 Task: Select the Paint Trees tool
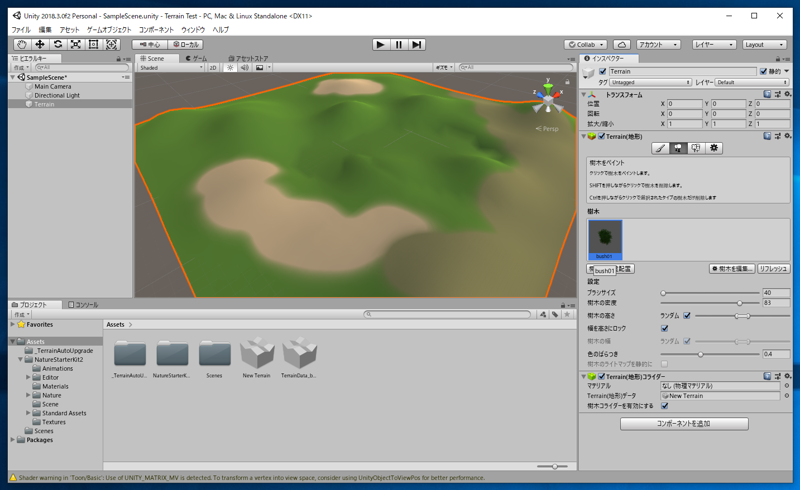[678, 148]
